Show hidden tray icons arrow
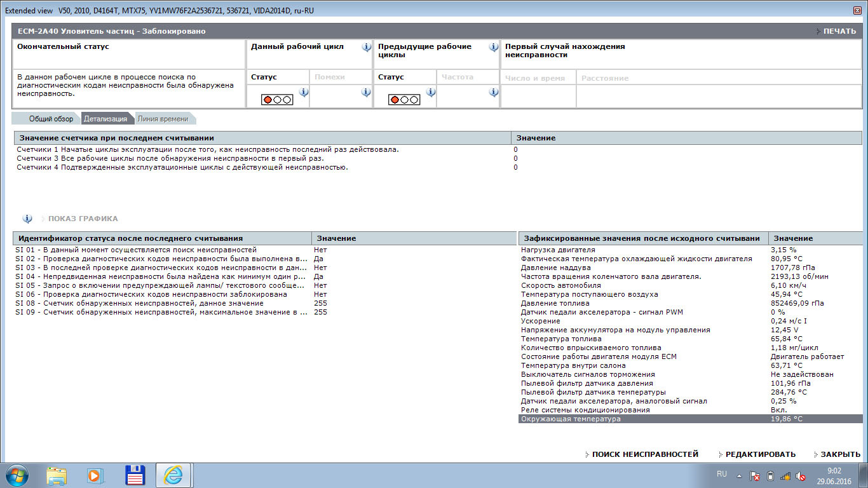The height and width of the screenshot is (488, 868). [739, 476]
